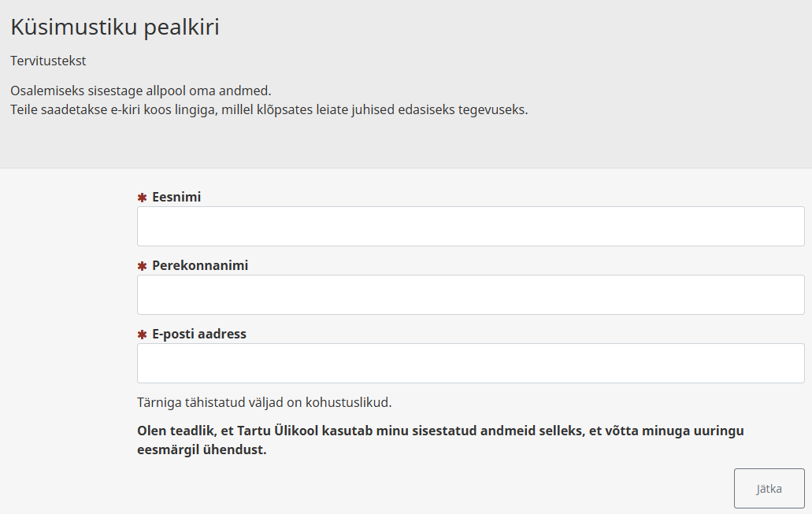Click 'eesmärgil ühendust' on consent's last line

(x=202, y=450)
